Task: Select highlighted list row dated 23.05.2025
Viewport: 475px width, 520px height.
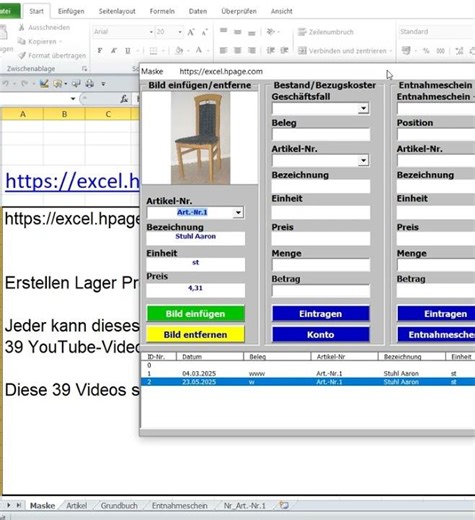Action: click(x=308, y=382)
